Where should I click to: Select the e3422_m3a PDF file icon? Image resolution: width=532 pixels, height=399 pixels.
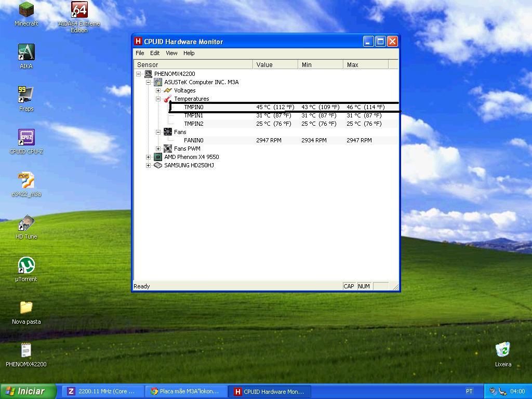coord(26,184)
